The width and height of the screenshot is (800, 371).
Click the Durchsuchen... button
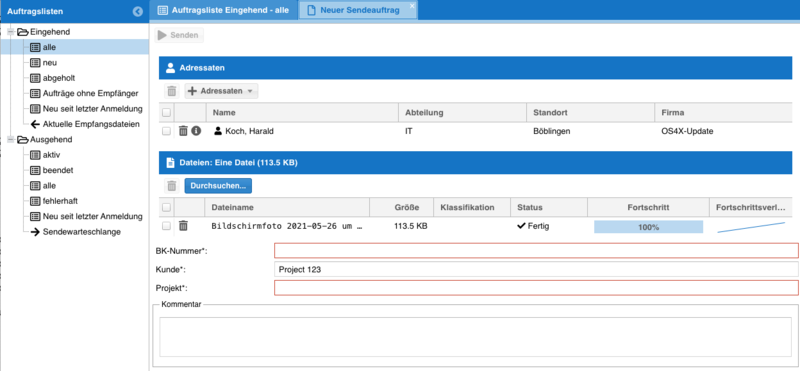(218, 186)
